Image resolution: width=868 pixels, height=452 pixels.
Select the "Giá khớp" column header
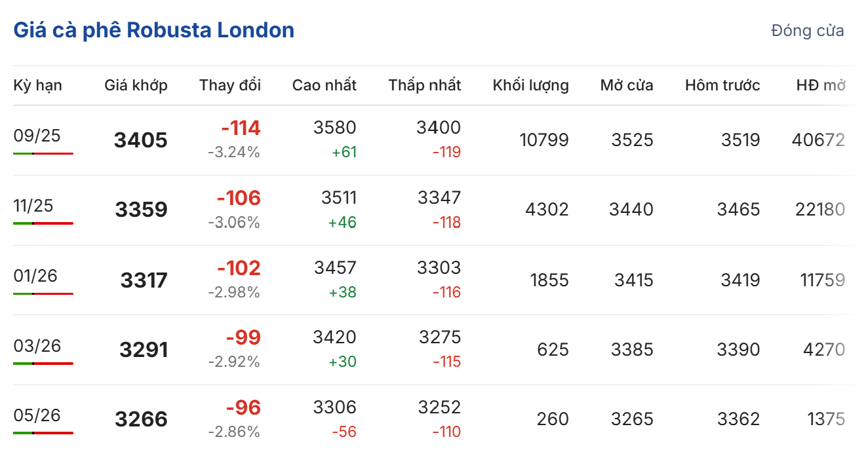136,85
